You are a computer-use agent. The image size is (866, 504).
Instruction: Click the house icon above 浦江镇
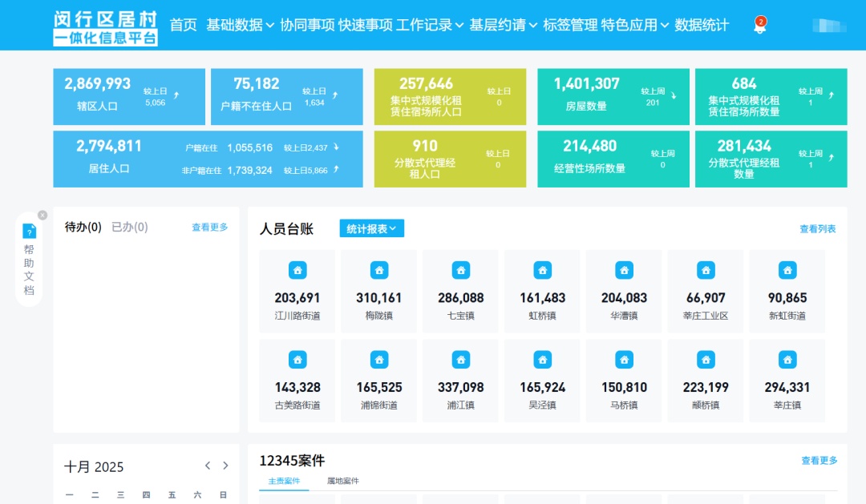(x=461, y=360)
